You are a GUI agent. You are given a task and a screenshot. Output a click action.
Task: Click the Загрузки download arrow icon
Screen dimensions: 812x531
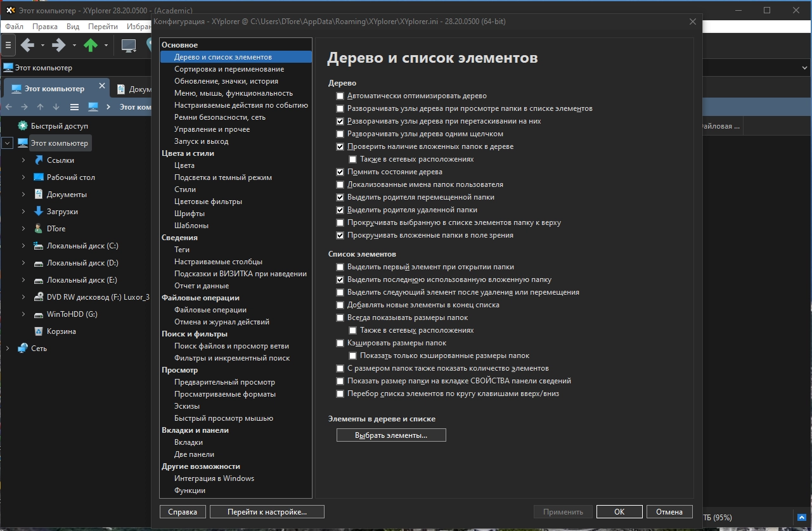tap(39, 212)
